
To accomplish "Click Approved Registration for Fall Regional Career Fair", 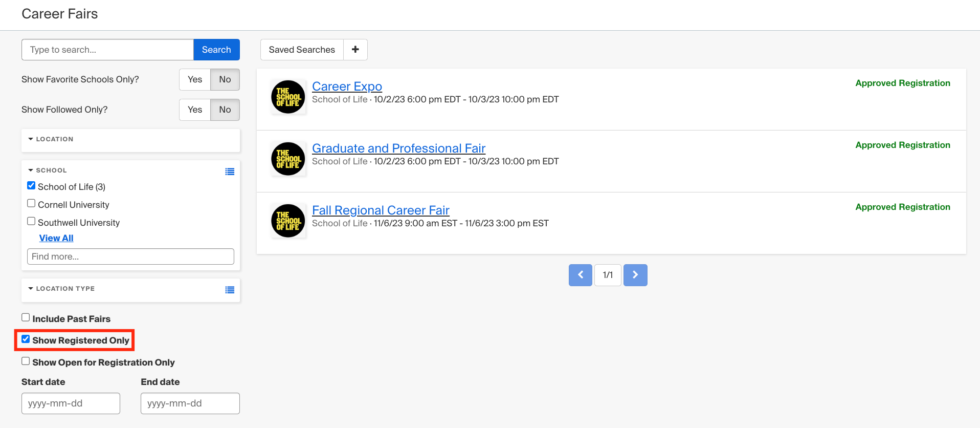I will [903, 207].
